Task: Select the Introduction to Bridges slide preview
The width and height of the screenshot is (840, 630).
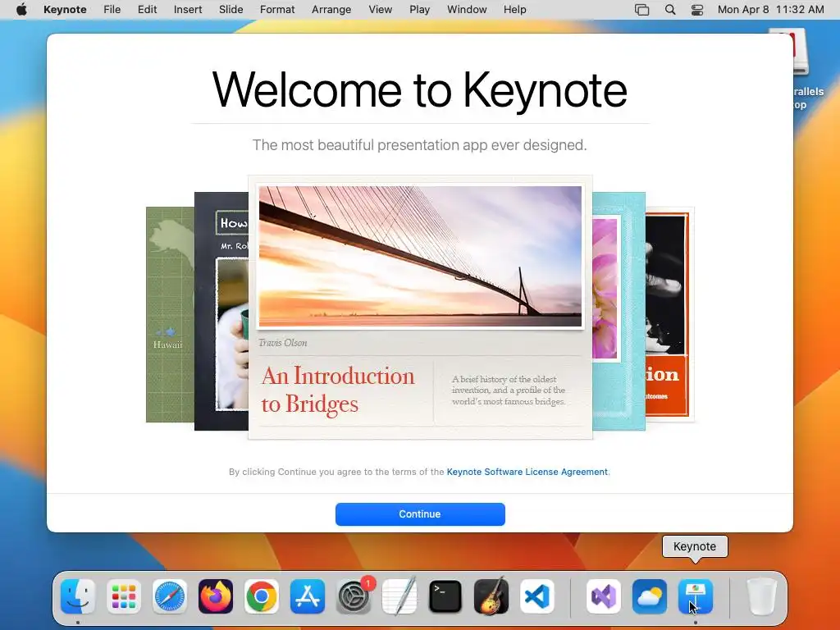Action: (x=421, y=308)
